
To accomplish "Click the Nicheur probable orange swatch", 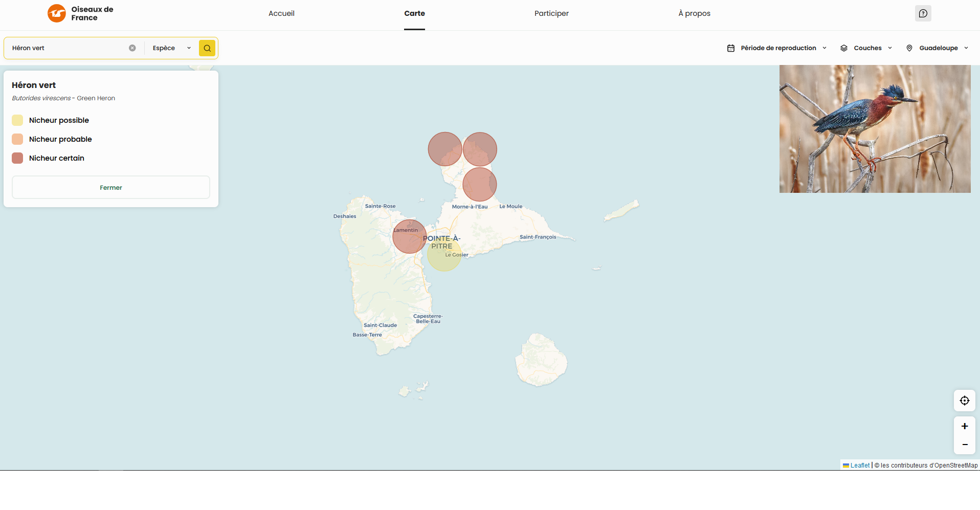I will [x=17, y=139].
